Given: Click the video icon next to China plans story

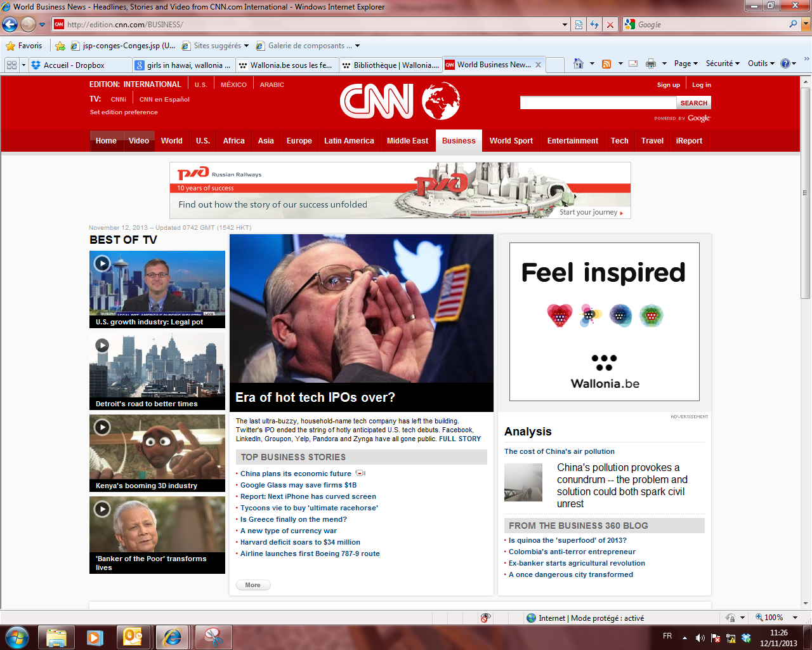Looking at the screenshot, I should (x=360, y=474).
